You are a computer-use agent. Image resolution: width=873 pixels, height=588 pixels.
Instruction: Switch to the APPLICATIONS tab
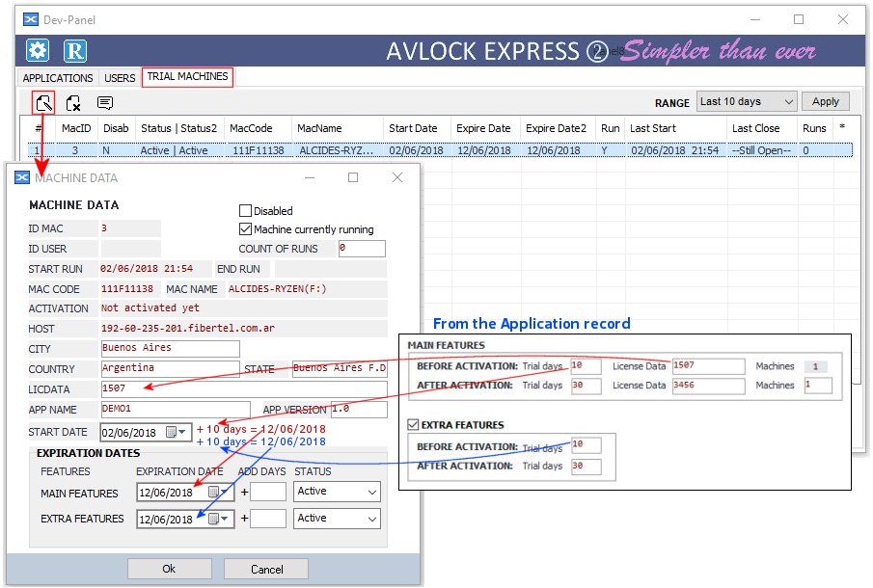(57, 78)
